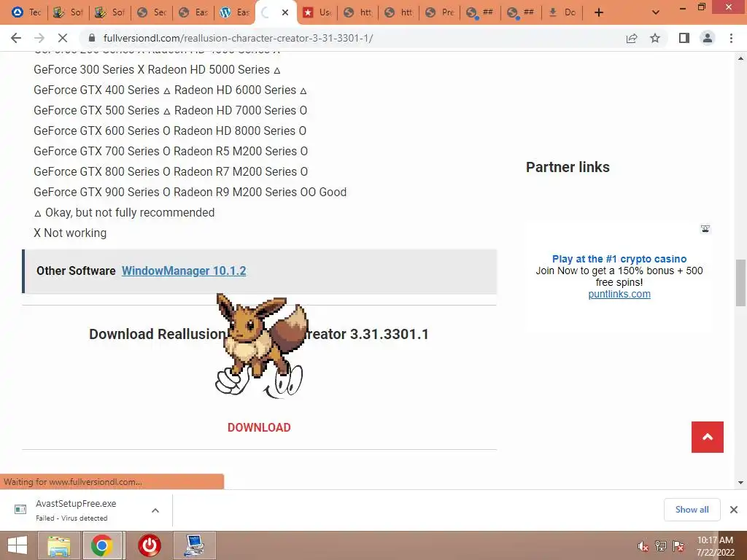Click the address bar URL
Viewport: 747px width, 560px height.
tap(239, 38)
